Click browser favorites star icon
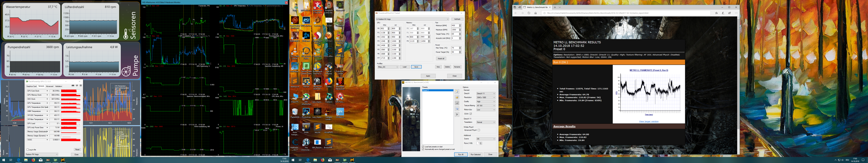The height and width of the screenshot is (163, 868). (716, 13)
